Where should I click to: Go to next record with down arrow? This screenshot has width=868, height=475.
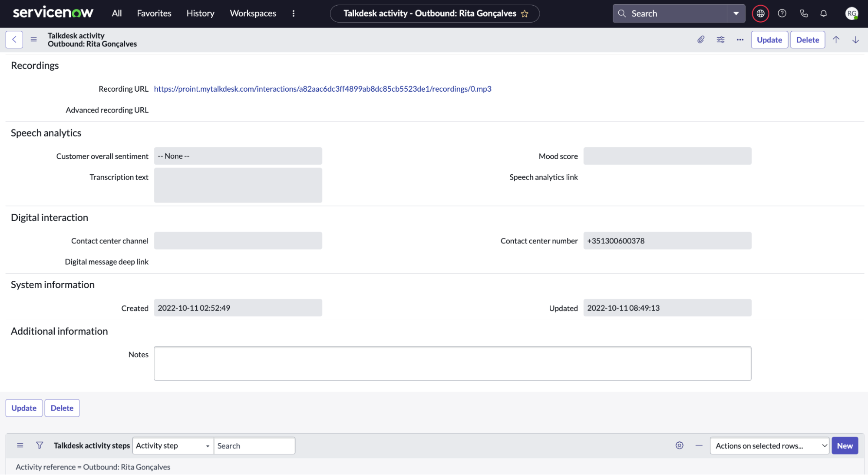[x=855, y=40]
